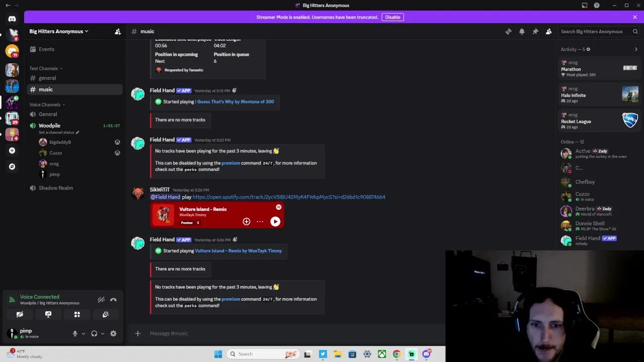Add Vulture Island track with plus icon
The image size is (644, 362).
click(x=247, y=222)
